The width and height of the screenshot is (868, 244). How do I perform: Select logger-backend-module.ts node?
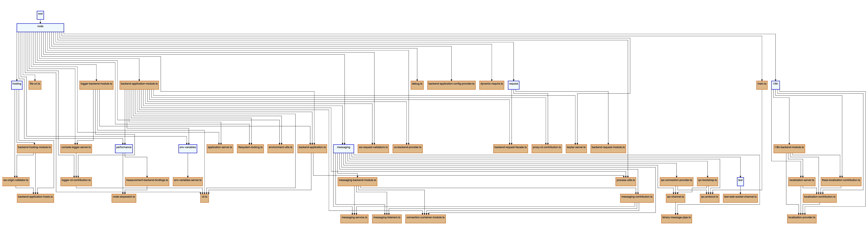pos(96,85)
